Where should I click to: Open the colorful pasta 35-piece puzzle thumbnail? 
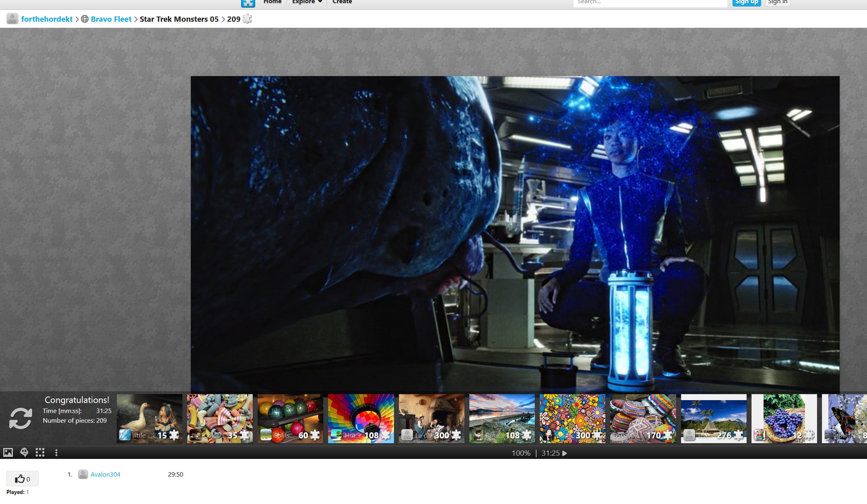pos(220,419)
